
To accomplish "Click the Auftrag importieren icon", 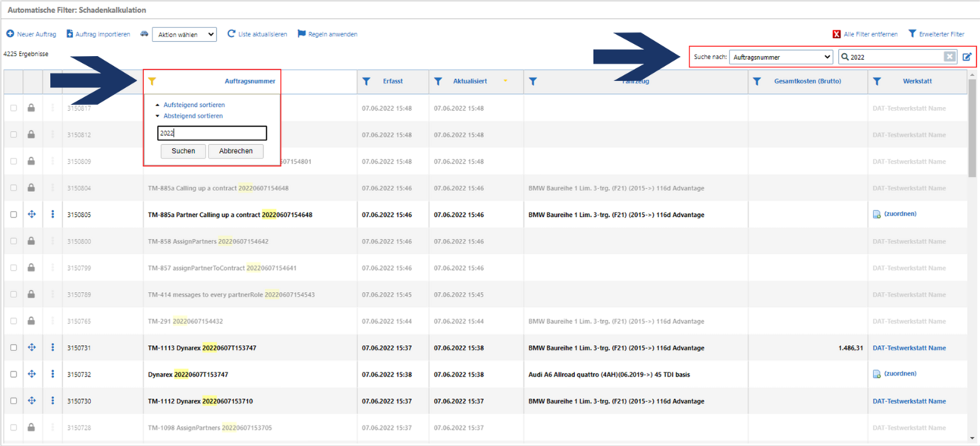I will pos(70,34).
